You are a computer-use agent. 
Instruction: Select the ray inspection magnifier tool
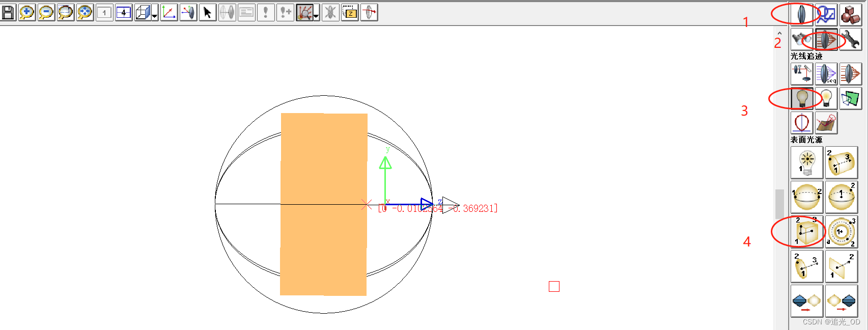304,12
